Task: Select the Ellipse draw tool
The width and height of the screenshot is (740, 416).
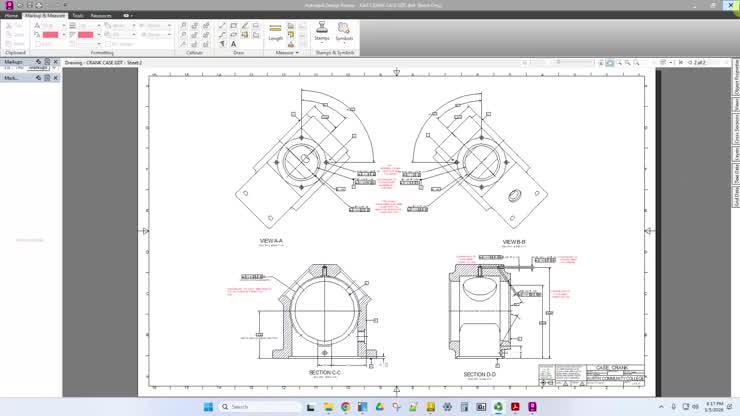Action: point(234,35)
